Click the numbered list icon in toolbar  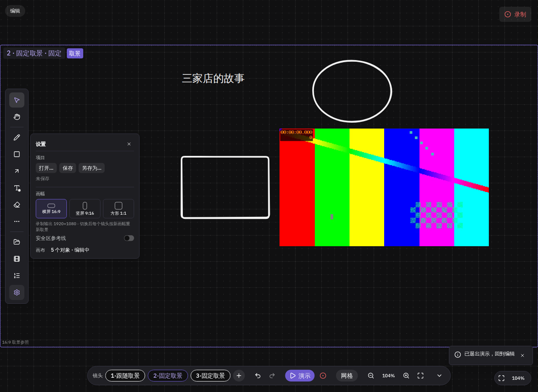point(17,276)
